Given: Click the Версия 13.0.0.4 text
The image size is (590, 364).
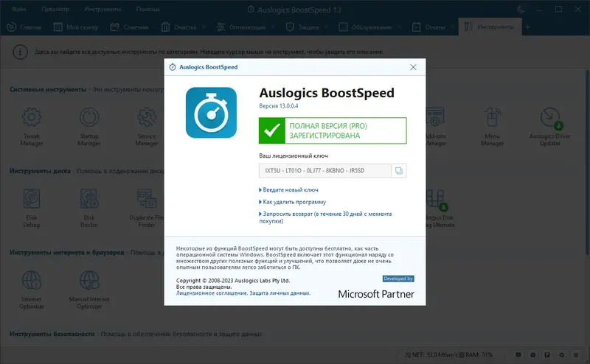Looking at the screenshot, I should point(279,106).
